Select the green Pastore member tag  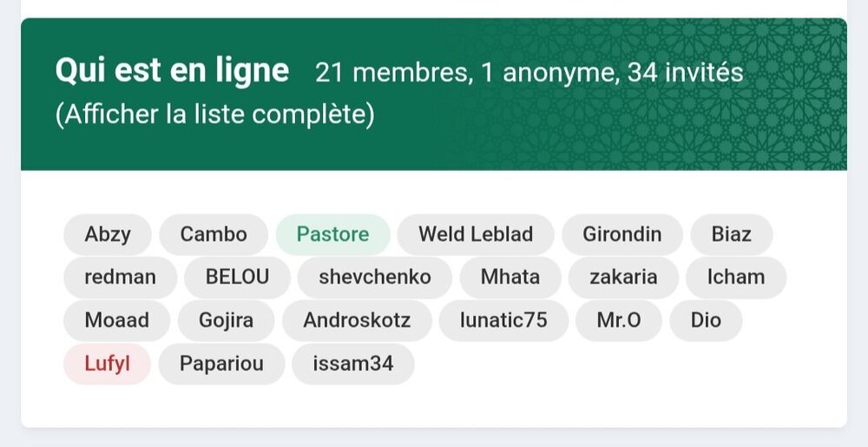(332, 234)
